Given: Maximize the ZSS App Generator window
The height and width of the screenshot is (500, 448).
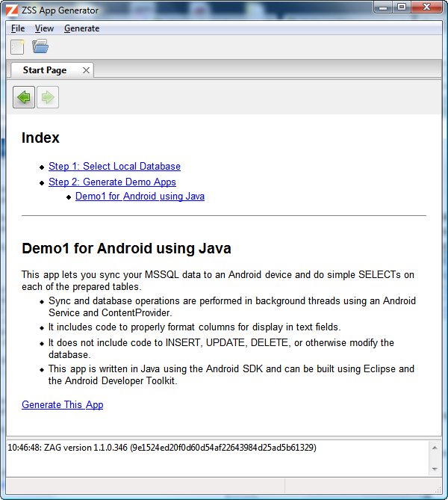Looking at the screenshot, I should [402, 7].
